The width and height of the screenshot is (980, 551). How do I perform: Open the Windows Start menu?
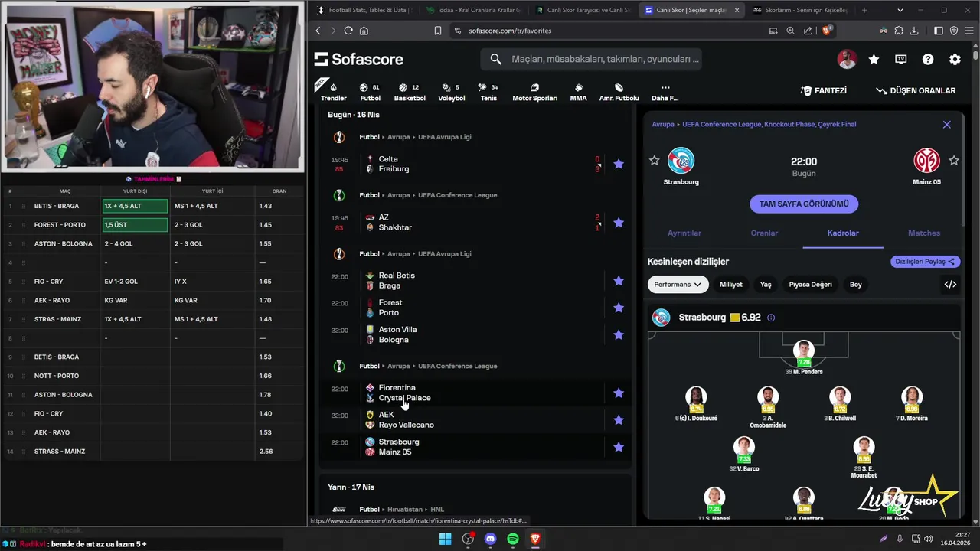pos(445,539)
